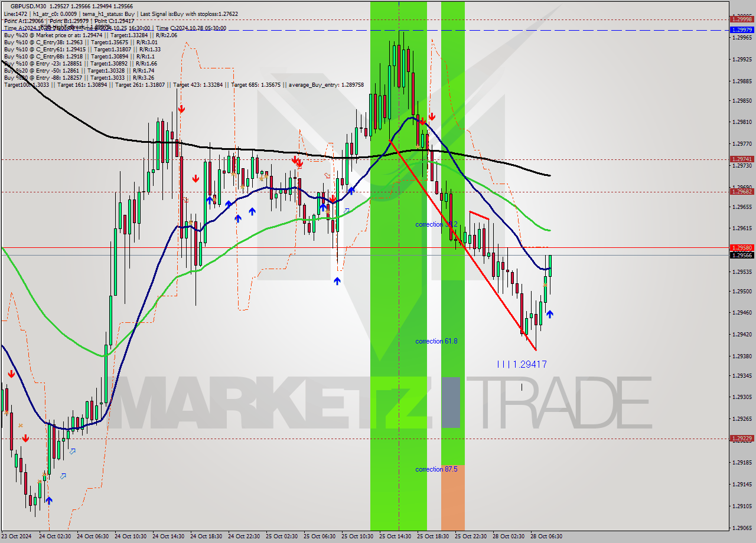756x543 pixels.
Task: Click the '28 Oct 06:30' time axis label
Action: tap(546, 537)
